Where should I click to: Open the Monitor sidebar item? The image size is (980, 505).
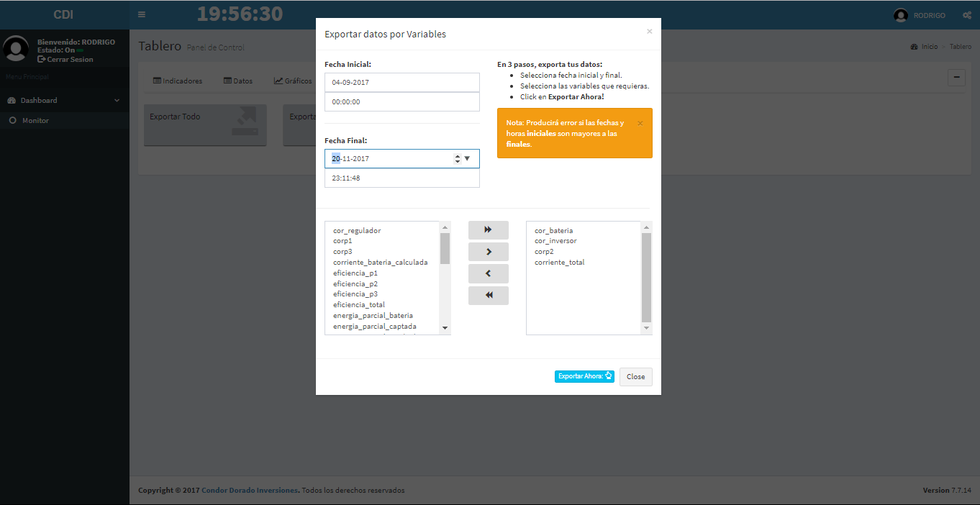(35, 120)
